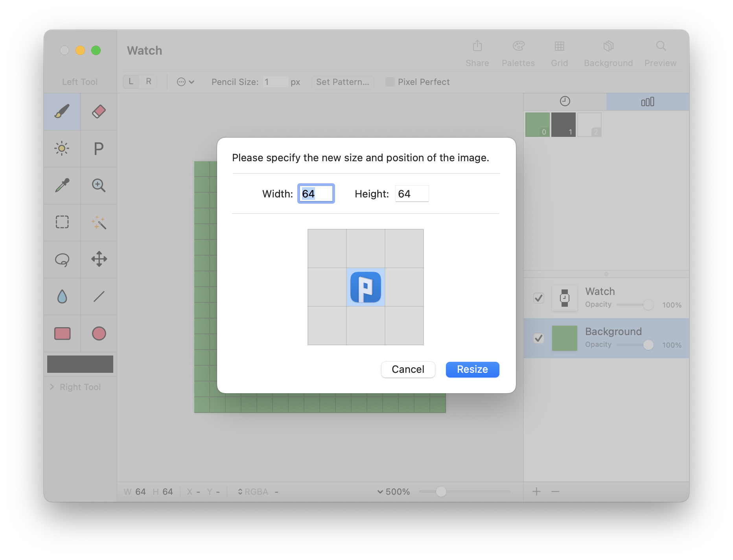Switch to the palette swatches tab
733x560 pixels.
pos(647,102)
